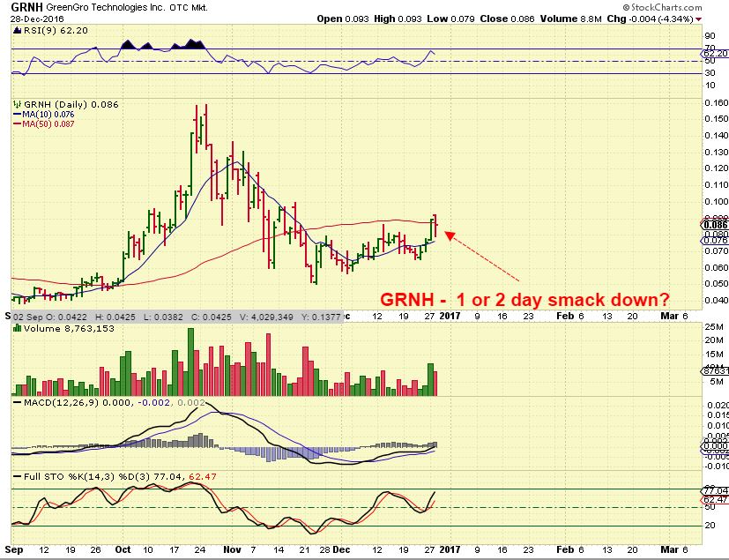Screen dimensions: 729x560
Task: Click the RSI(9) 62.20 legend text
Action: (56, 31)
